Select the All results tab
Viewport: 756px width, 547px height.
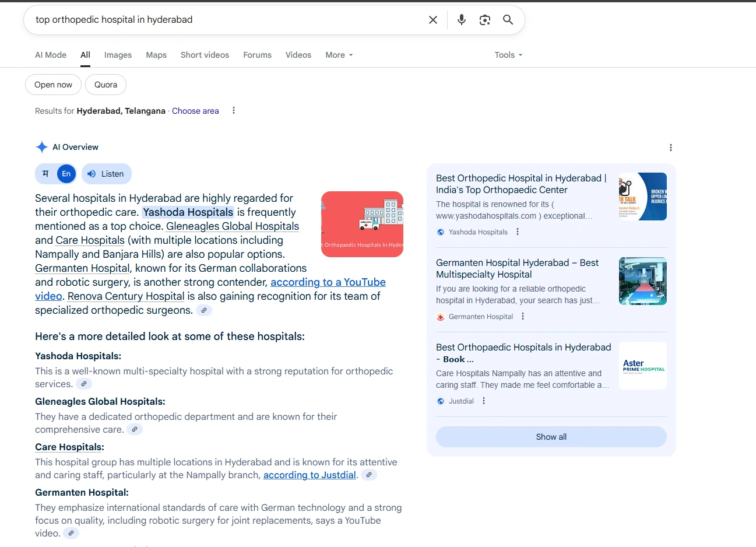pos(85,55)
